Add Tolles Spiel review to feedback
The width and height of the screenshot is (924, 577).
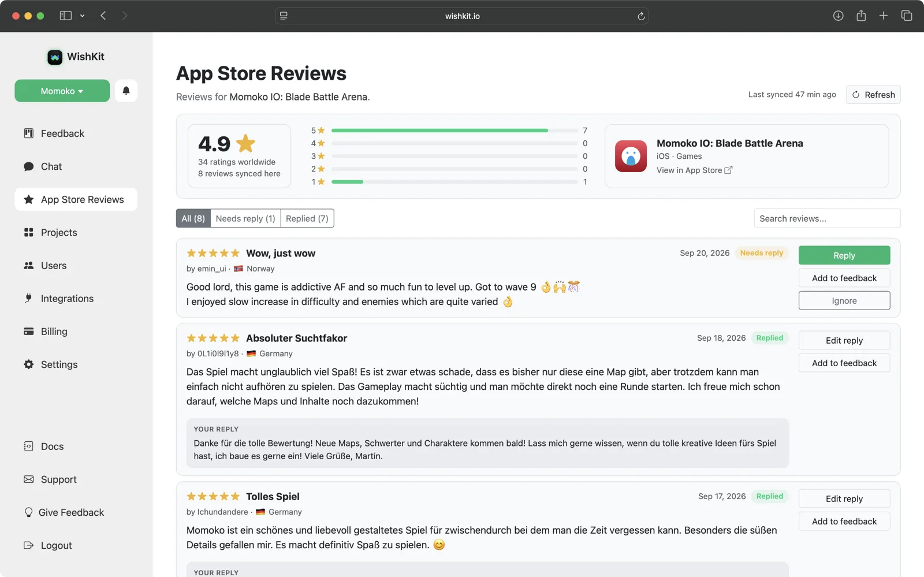844,521
